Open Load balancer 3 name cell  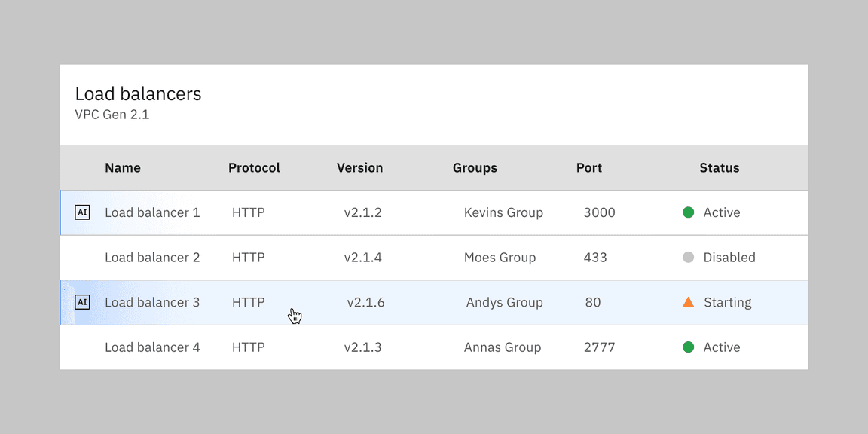[152, 302]
